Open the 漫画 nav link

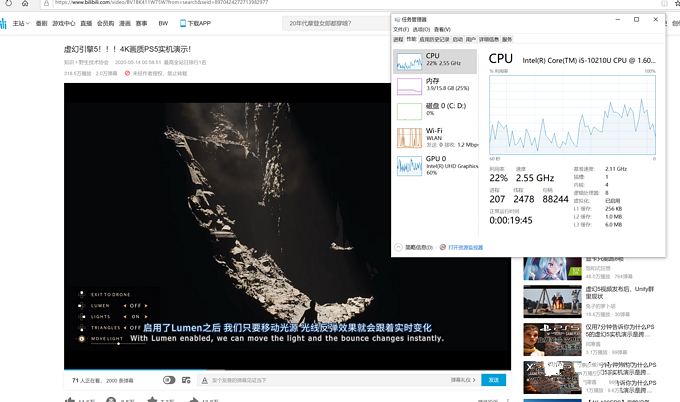tap(125, 23)
